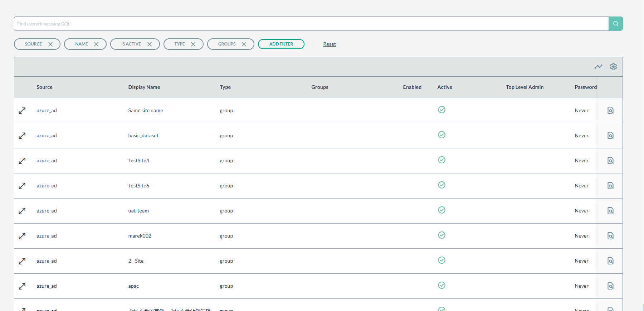The width and height of the screenshot is (644, 311).
Task: Open the NAME filter dropdown
Action: (x=82, y=44)
